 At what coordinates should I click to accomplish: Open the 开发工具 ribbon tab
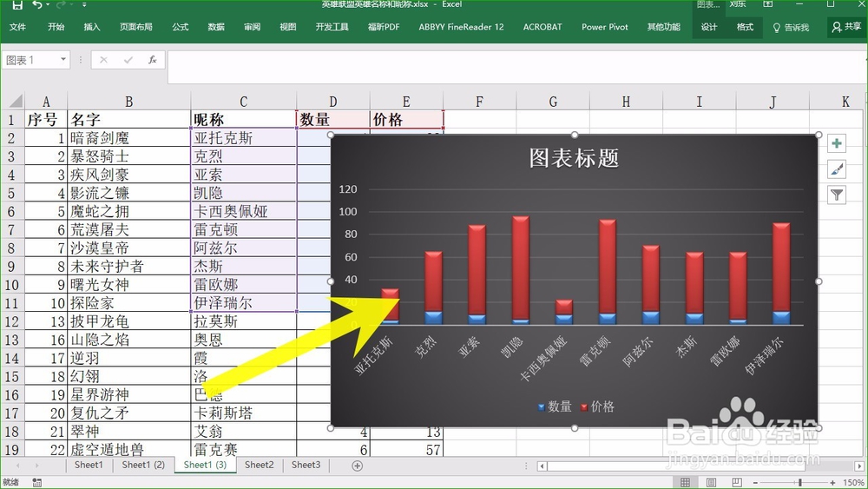pos(332,27)
